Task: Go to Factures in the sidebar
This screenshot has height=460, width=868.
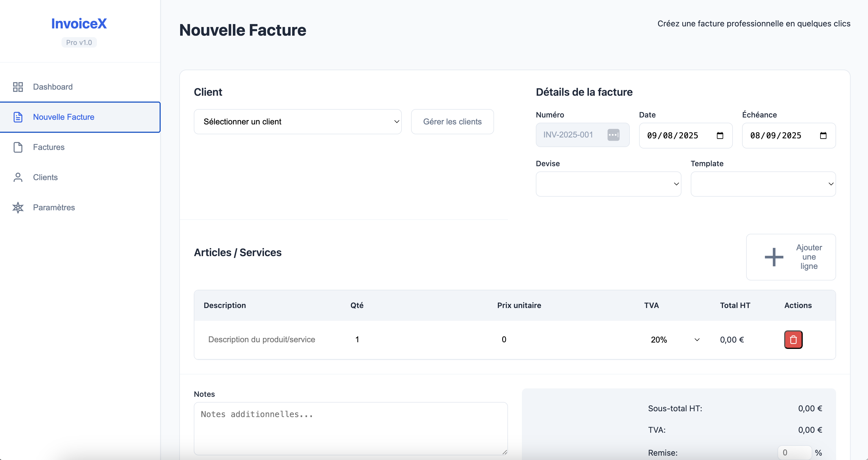Action: pyautogui.click(x=80, y=147)
